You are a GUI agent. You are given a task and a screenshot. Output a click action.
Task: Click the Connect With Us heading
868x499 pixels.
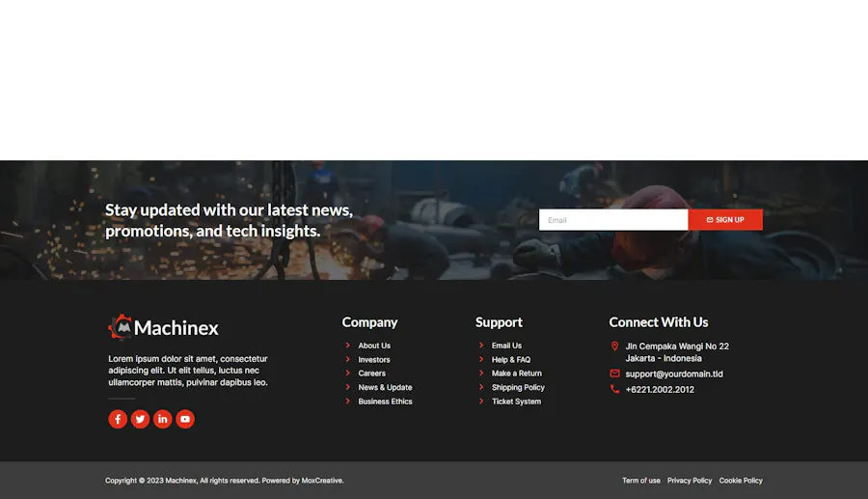(659, 322)
